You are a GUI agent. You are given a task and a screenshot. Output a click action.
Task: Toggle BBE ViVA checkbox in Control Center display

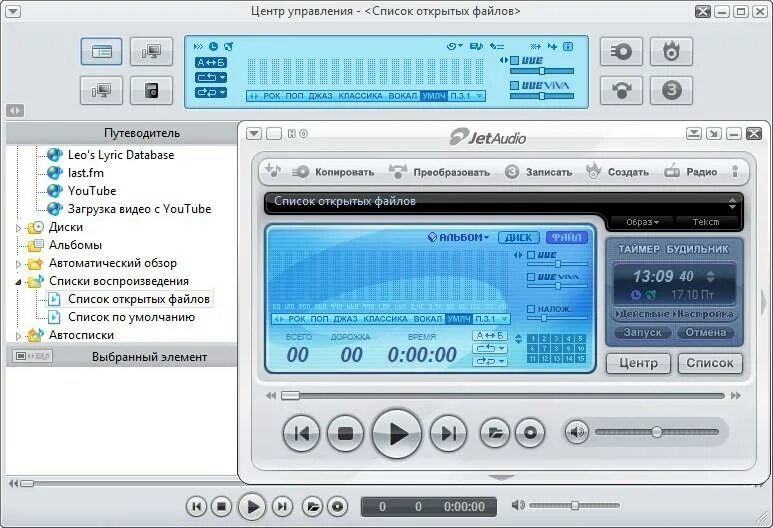click(515, 85)
